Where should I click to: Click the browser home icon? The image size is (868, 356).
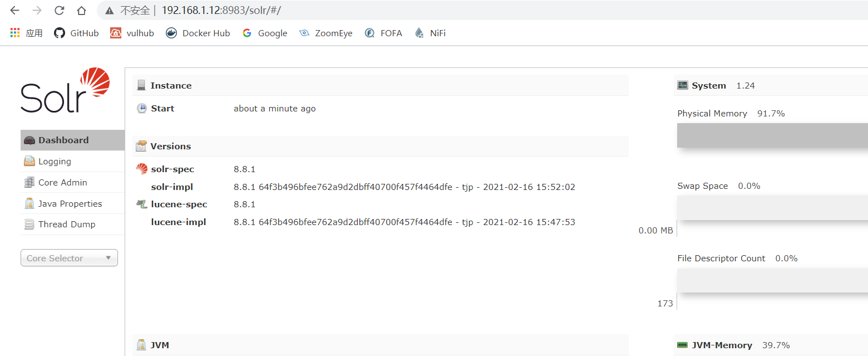[81, 10]
